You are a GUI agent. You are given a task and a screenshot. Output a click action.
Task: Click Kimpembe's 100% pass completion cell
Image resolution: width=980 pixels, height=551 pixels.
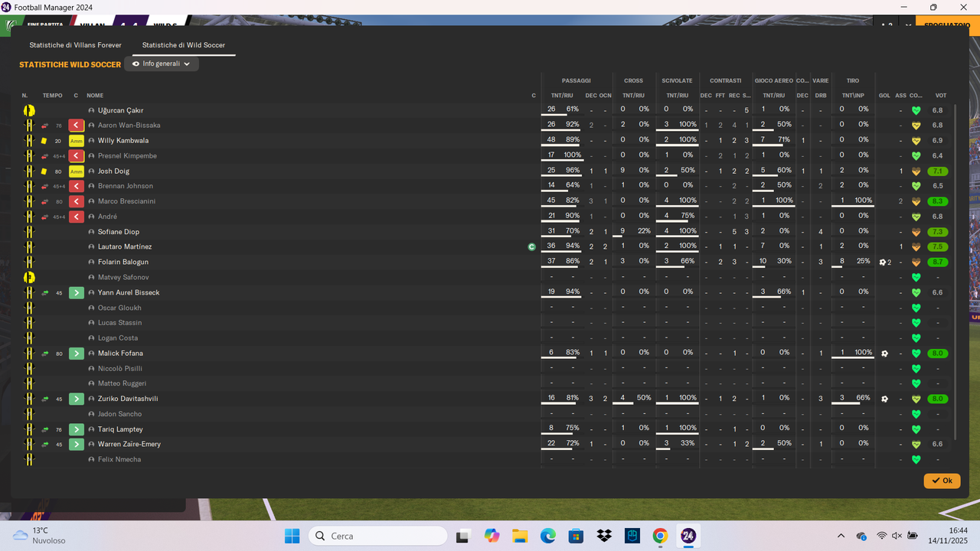pyautogui.click(x=572, y=155)
